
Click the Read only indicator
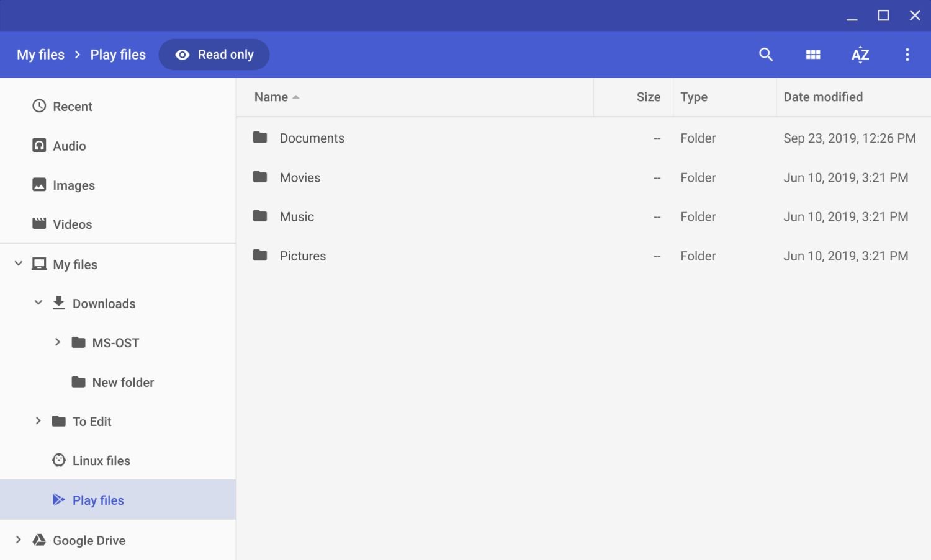click(x=214, y=55)
